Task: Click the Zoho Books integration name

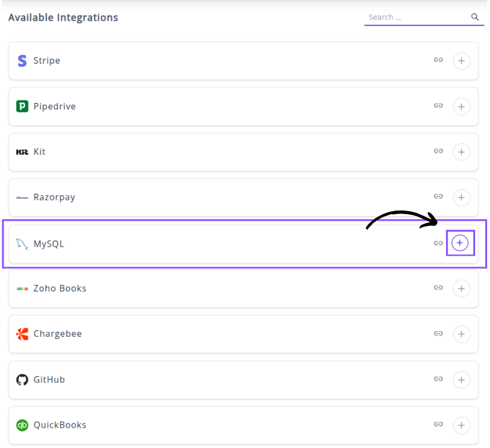Action: tap(60, 289)
